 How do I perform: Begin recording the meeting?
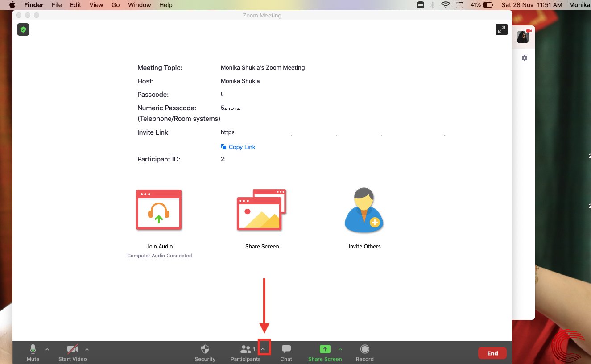[x=364, y=352]
